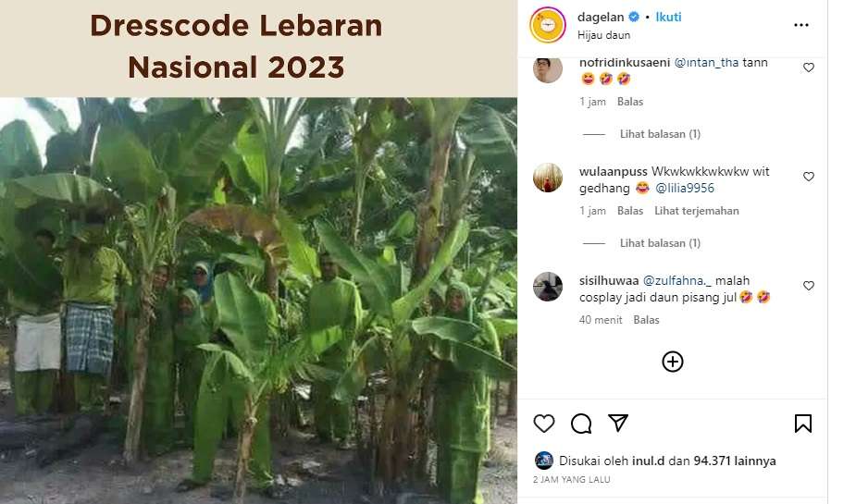Follow dagelan via Ikuti

pos(668,17)
